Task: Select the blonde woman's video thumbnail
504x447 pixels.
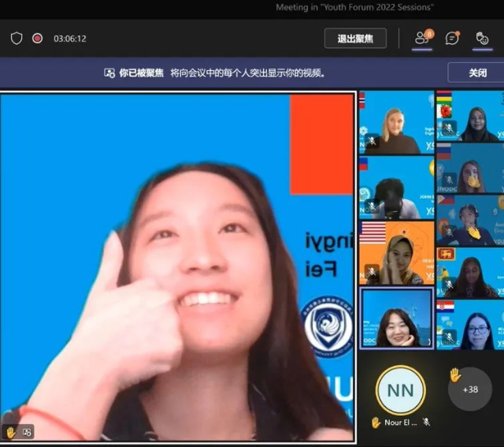Action: pyautogui.click(x=397, y=122)
